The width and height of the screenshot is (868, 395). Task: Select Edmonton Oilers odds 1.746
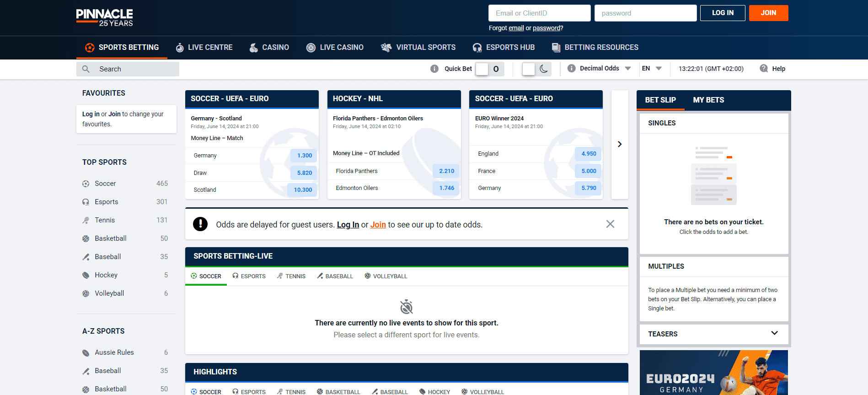click(446, 188)
